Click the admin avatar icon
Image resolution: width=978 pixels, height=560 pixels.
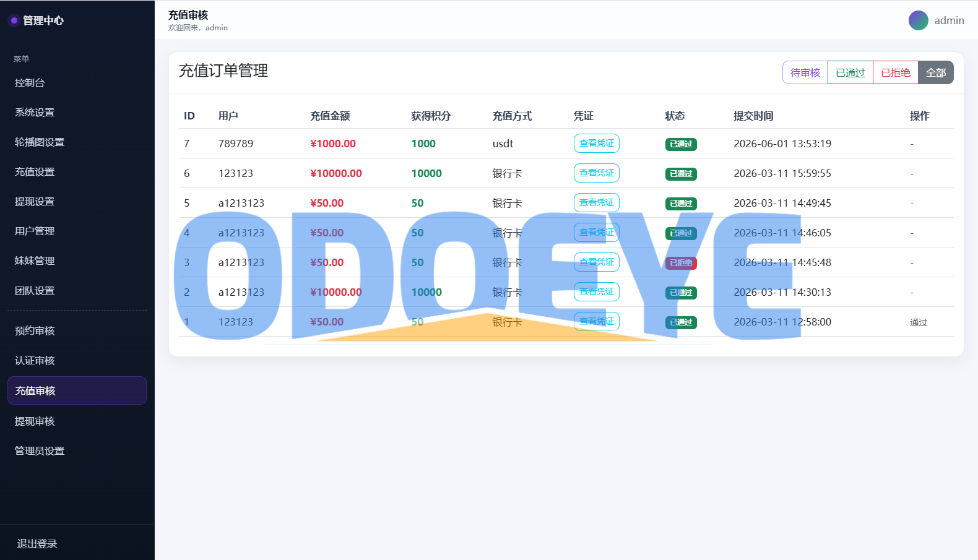tap(918, 20)
